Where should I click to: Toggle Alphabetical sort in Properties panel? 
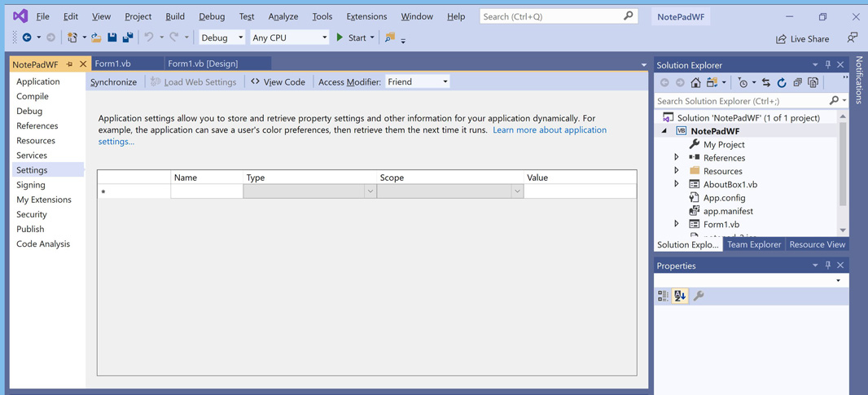[680, 296]
